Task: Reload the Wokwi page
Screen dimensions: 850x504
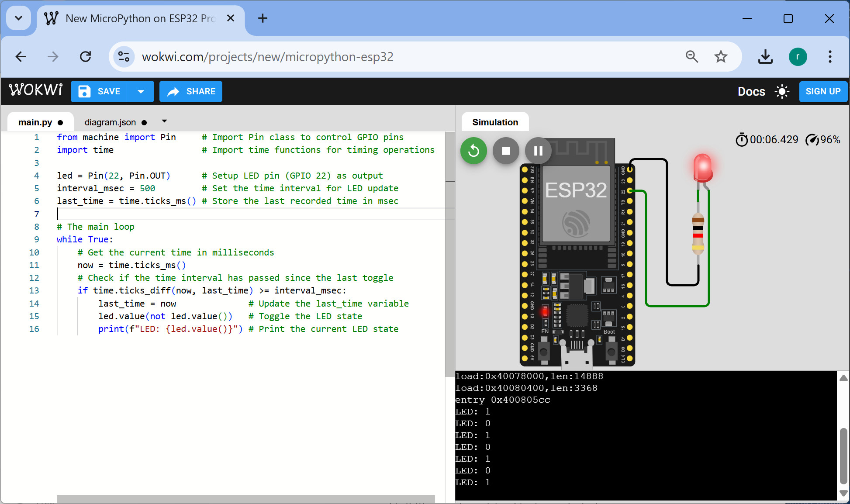Action: pos(86,56)
